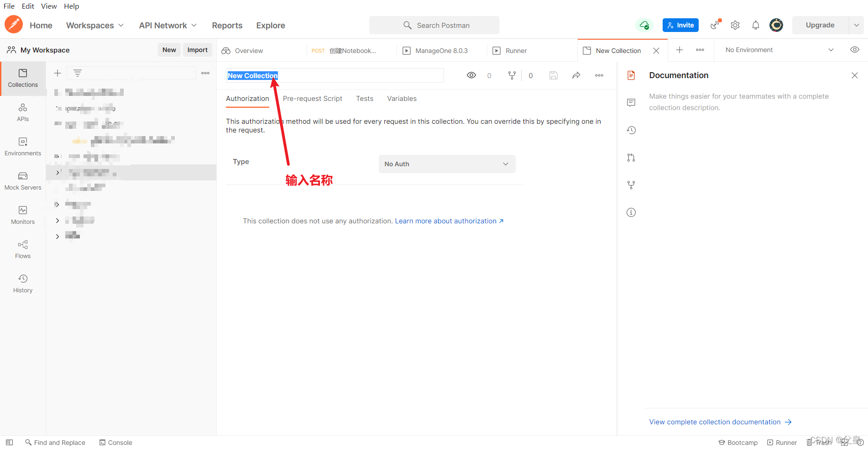The width and height of the screenshot is (868, 449).
Task: Click the share collection arrow icon
Action: (x=576, y=75)
